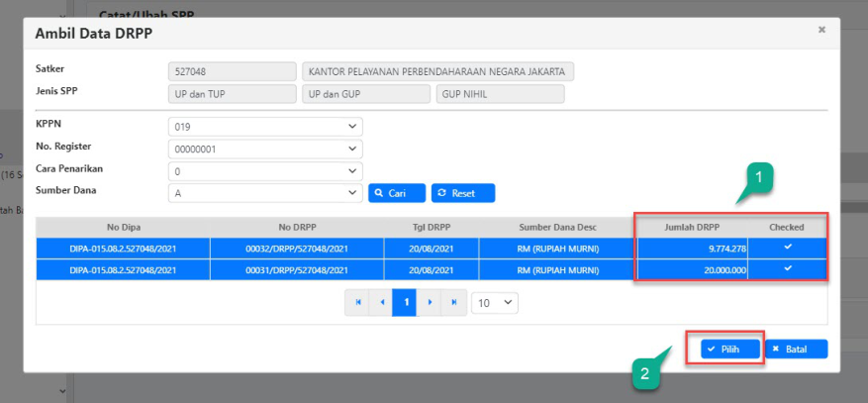Select page 1 in paginator

click(x=405, y=302)
